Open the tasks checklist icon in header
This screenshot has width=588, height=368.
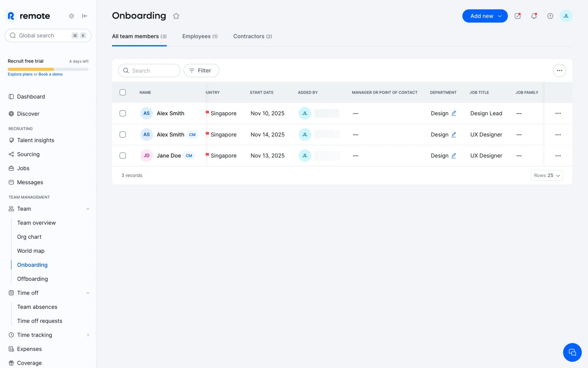[518, 16]
